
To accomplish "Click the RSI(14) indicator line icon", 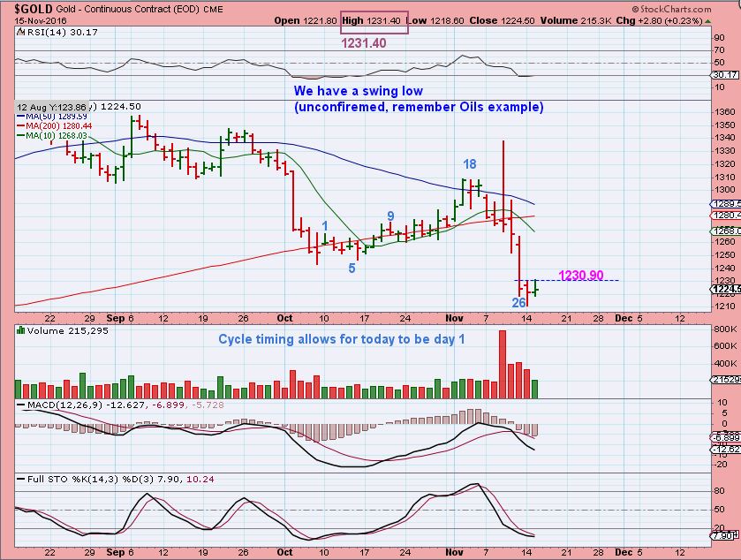I will (21, 32).
